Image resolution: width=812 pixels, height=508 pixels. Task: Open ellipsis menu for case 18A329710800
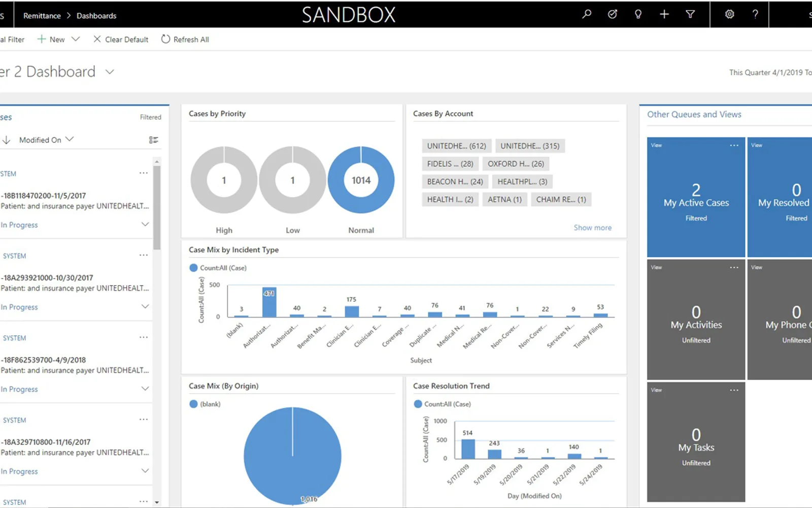pyautogui.click(x=144, y=420)
